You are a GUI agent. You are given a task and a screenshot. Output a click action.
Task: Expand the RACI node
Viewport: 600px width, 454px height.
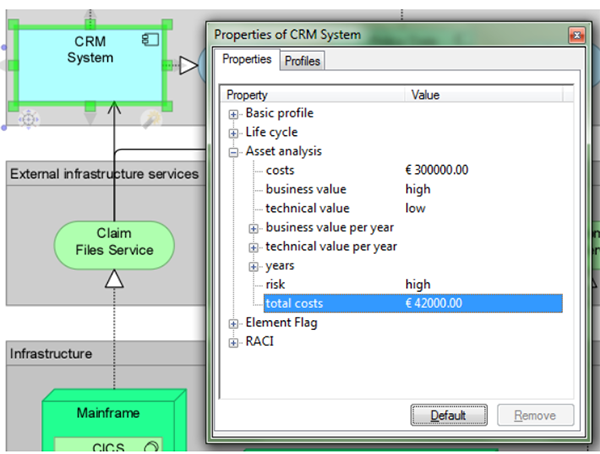pyautogui.click(x=233, y=343)
